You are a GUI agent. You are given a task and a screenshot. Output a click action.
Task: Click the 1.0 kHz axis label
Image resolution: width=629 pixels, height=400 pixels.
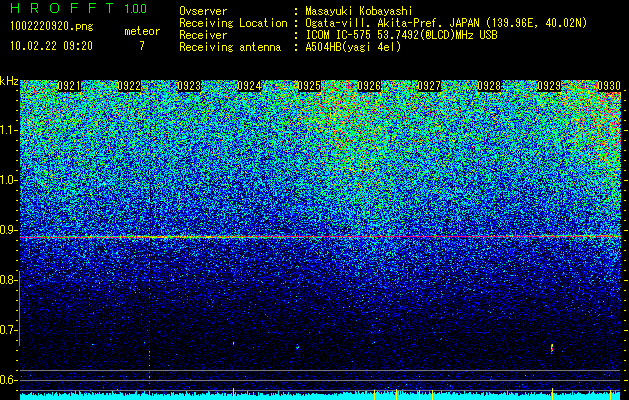coord(9,180)
